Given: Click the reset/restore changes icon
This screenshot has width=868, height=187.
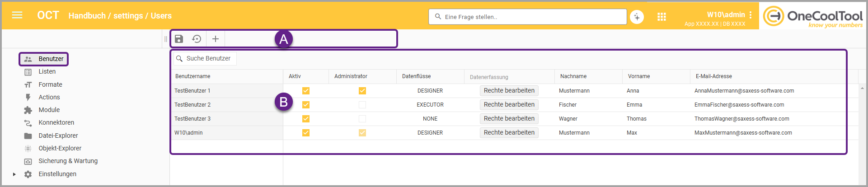Looking at the screenshot, I should [197, 39].
